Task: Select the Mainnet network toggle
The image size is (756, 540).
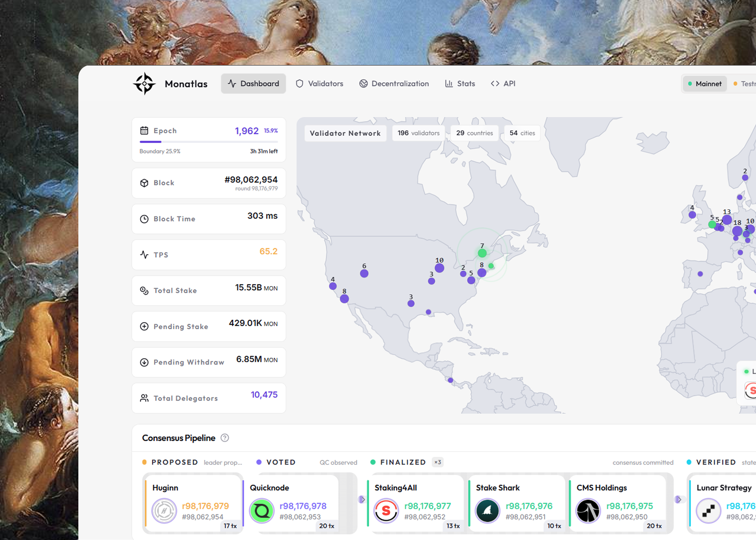Action: pyautogui.click(x=705, y=84)
